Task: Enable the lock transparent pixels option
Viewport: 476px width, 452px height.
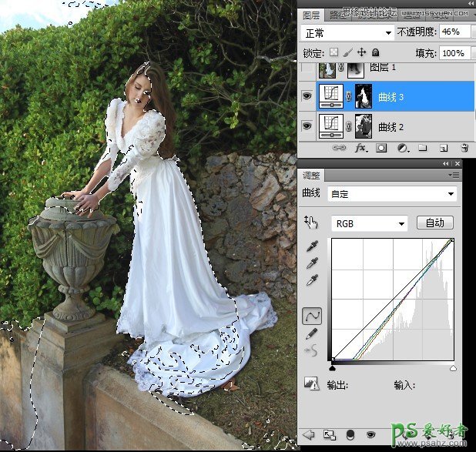Action: [x=334, y=52]
